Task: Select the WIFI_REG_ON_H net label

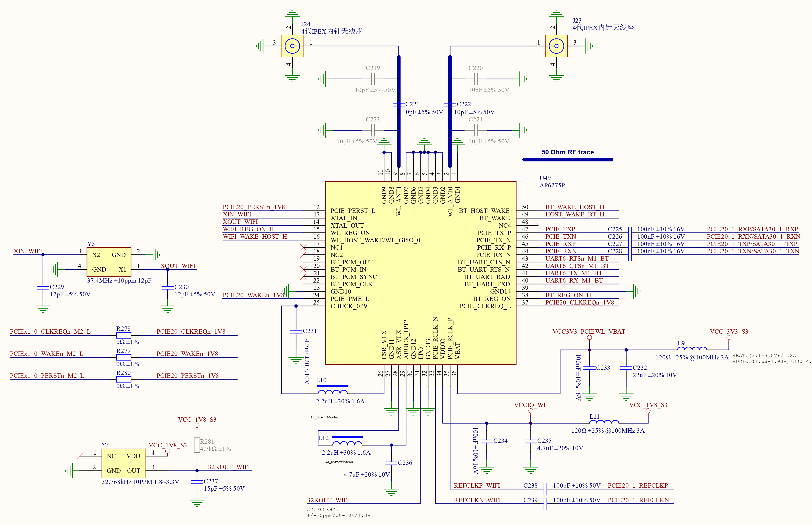Action: pyautogui.click(x=248, y=229)
